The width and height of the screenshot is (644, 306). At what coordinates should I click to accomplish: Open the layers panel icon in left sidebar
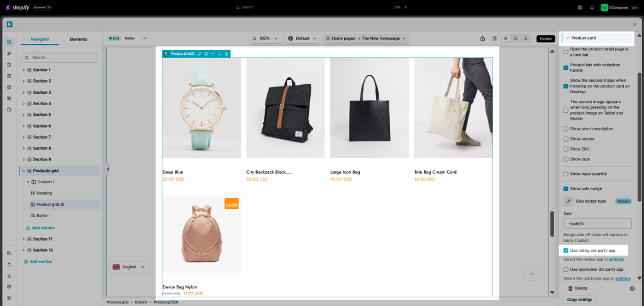9,42
